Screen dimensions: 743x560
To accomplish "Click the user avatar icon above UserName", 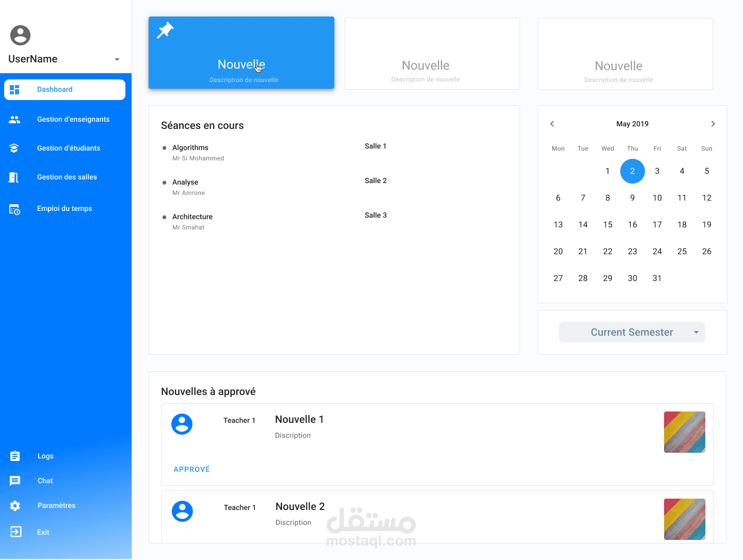I will (x=21, y=35).
